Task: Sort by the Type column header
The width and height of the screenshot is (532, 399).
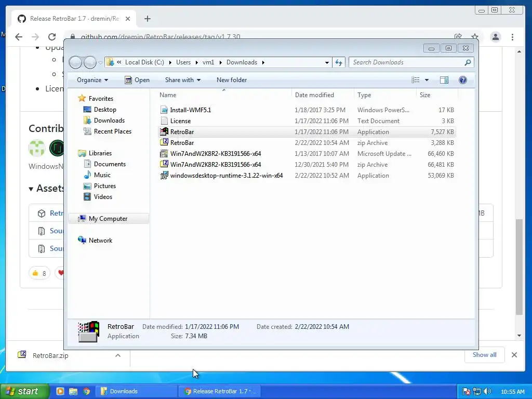Action: click(364, 95)
